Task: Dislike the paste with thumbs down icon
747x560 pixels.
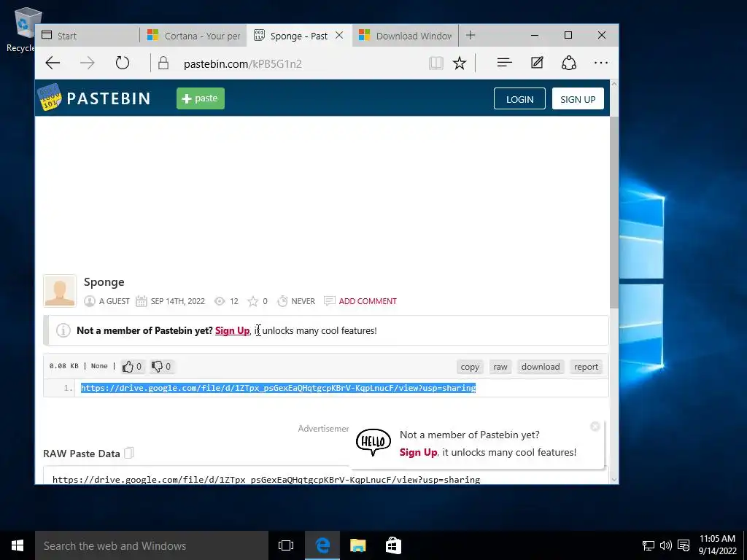Action: tap(157, 366)
